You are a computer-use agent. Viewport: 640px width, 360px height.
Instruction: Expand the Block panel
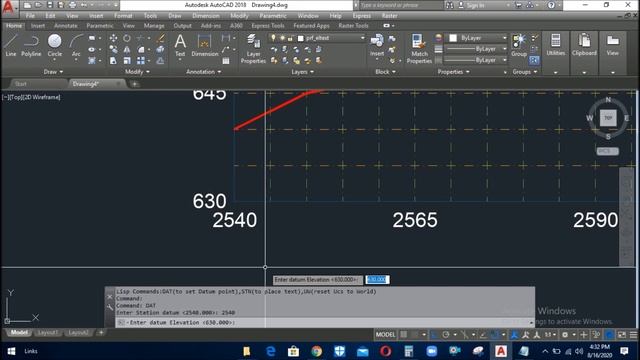tap(385, 72)
